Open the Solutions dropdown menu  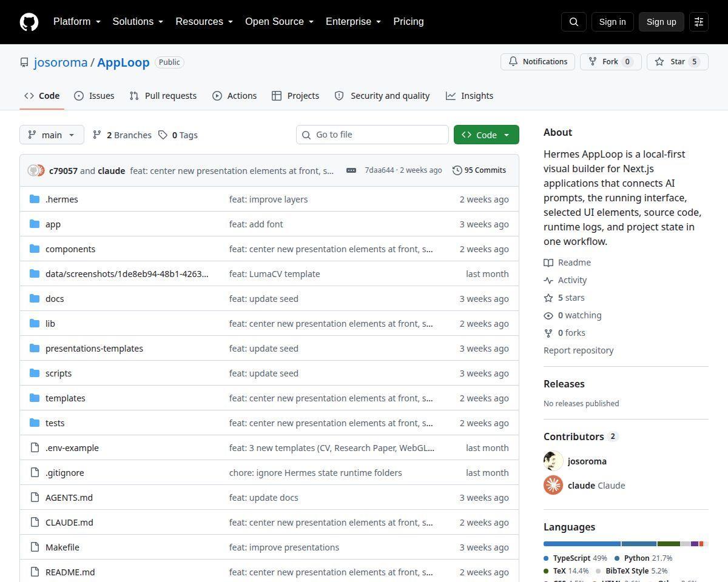click(x=138, y=22)
